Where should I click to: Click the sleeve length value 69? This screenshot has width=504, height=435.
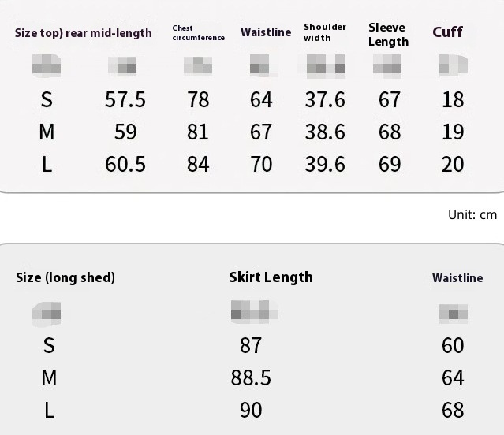[390, 164]
